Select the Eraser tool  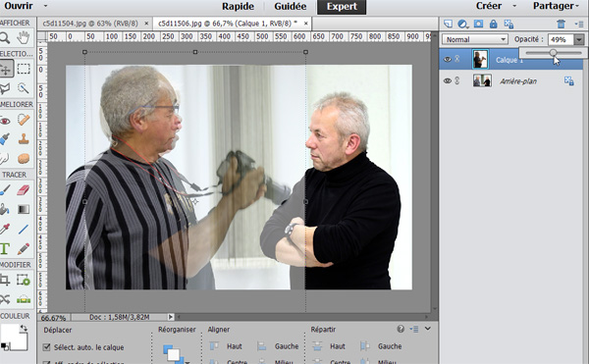(x=24, y=190)
